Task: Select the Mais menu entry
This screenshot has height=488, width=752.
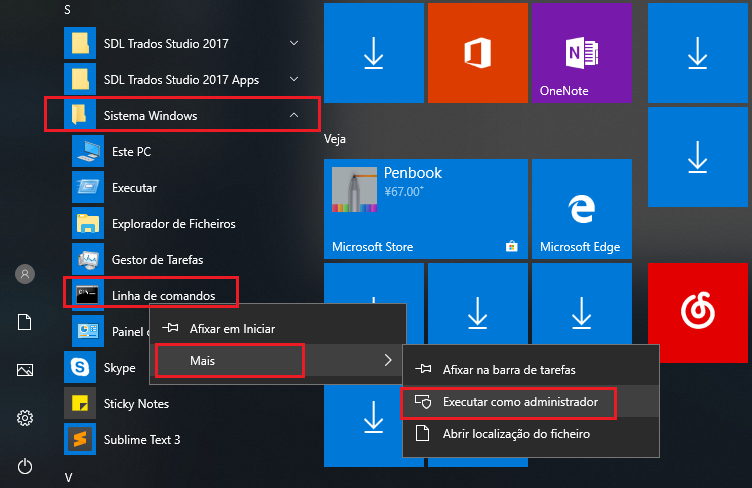Action: coord(278,360)
